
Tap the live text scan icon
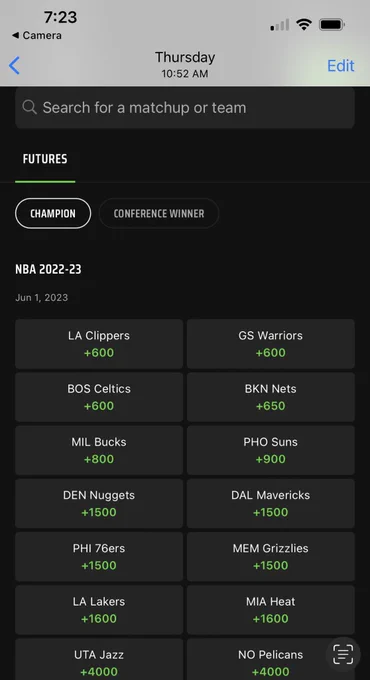coord(343,654)
